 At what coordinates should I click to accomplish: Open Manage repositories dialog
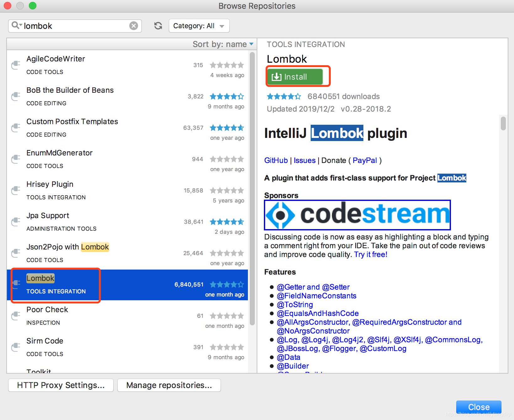tap(169, 385)
